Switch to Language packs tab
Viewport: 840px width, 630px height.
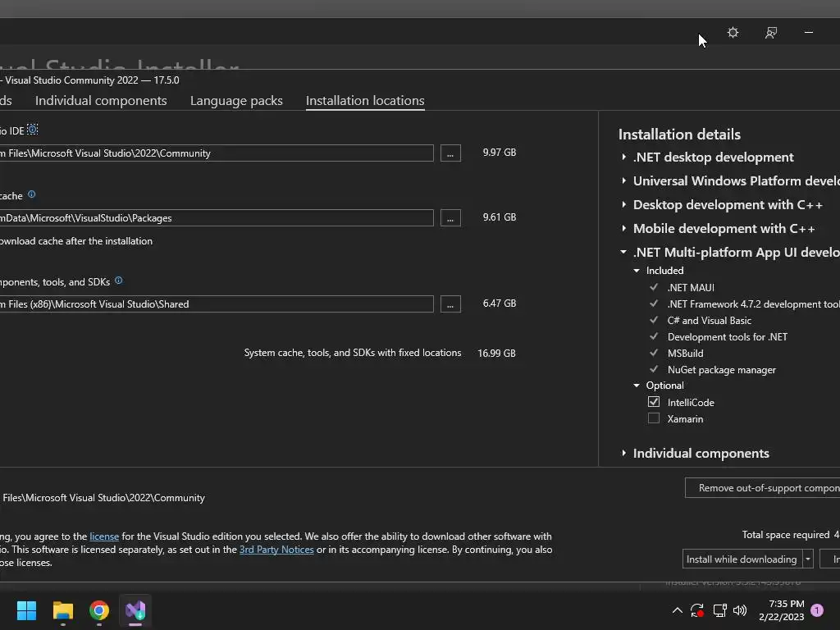click(236, 101)
